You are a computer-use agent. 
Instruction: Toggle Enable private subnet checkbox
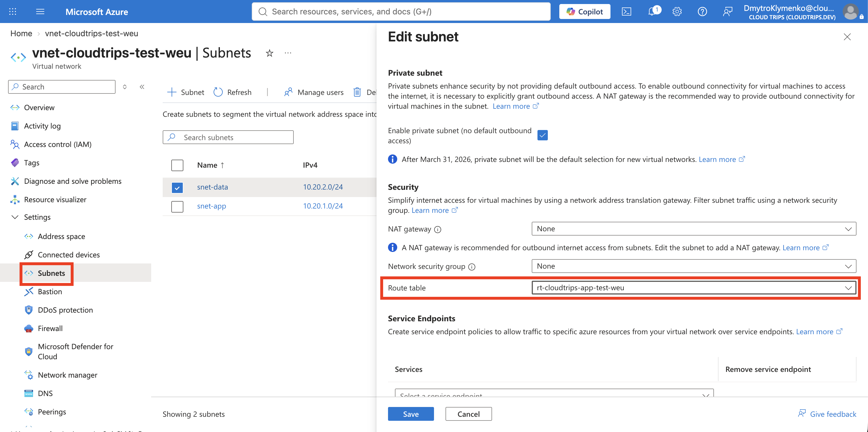[x=543, y=135]
